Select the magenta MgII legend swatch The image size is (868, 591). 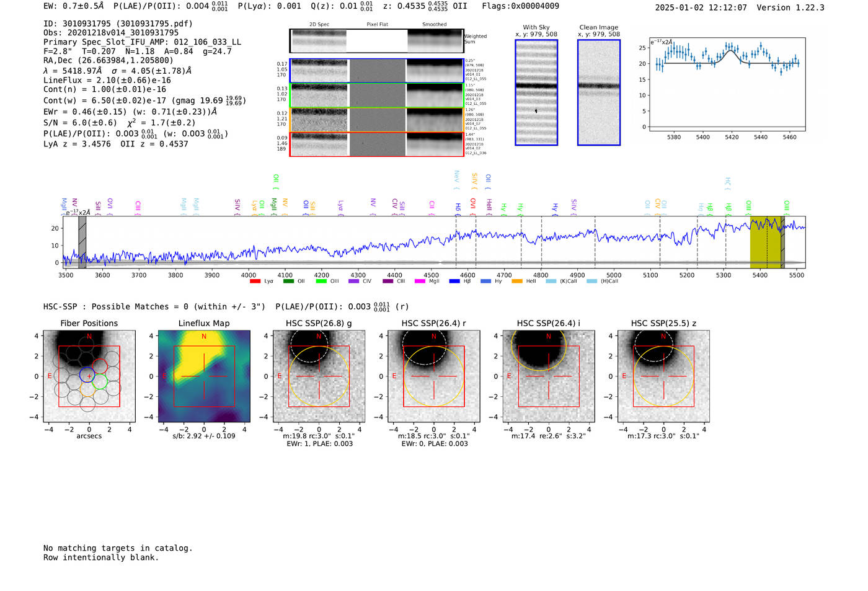click(x=420, y=282)
